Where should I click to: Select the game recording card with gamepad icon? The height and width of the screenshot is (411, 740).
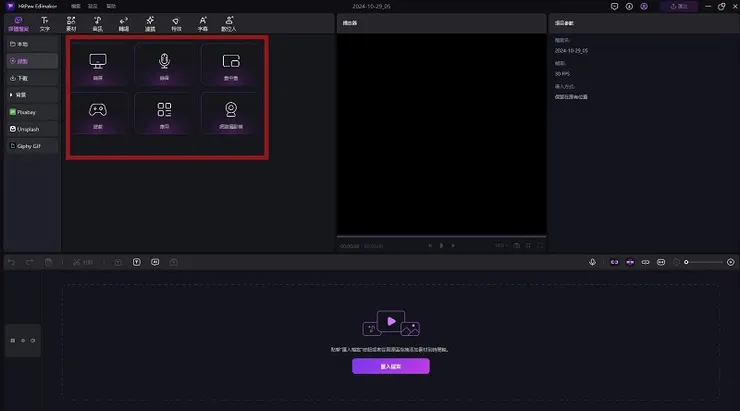[x=98, y=114]
